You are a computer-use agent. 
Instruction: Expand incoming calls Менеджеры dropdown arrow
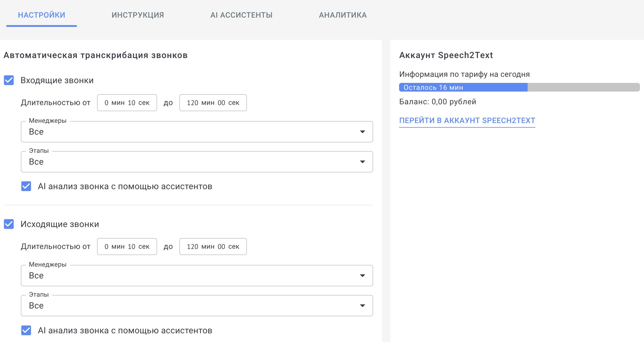pos(362,132)
